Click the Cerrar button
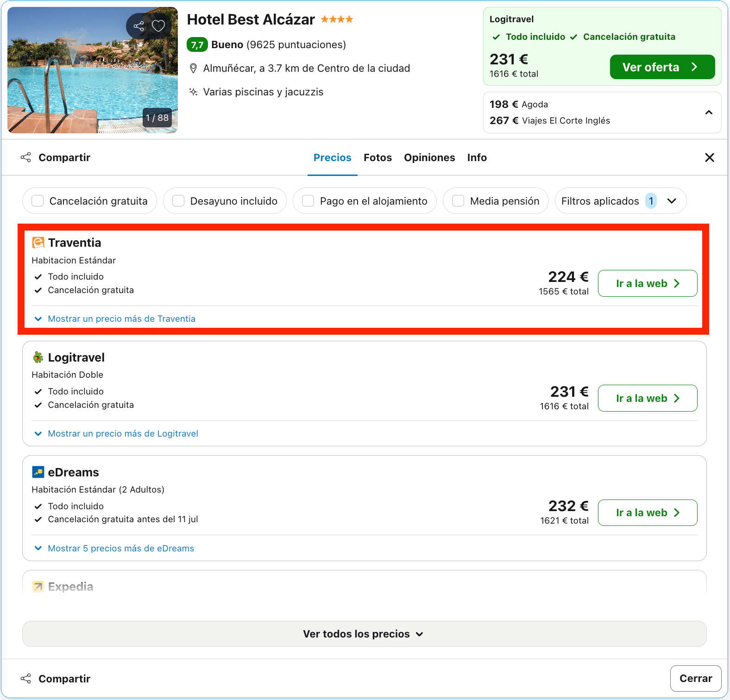The width and height of the screenshot is (730, 700). (x=696, y=678)
